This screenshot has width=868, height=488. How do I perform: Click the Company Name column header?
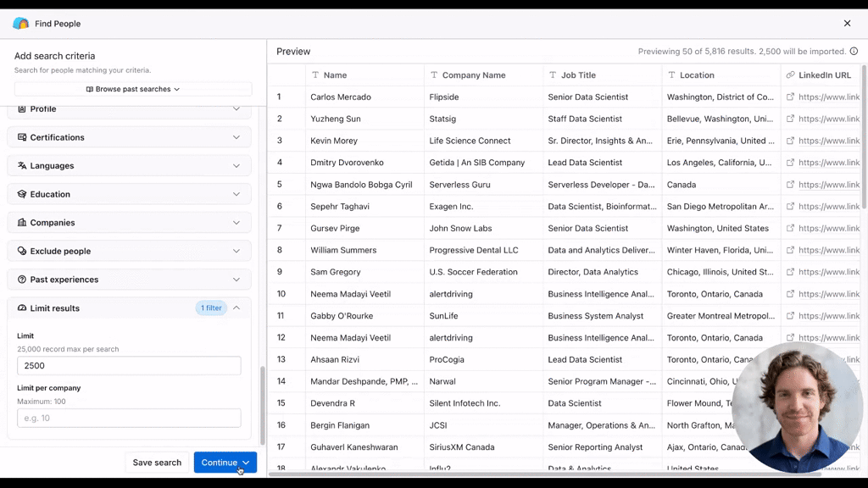tap(474, 75)
